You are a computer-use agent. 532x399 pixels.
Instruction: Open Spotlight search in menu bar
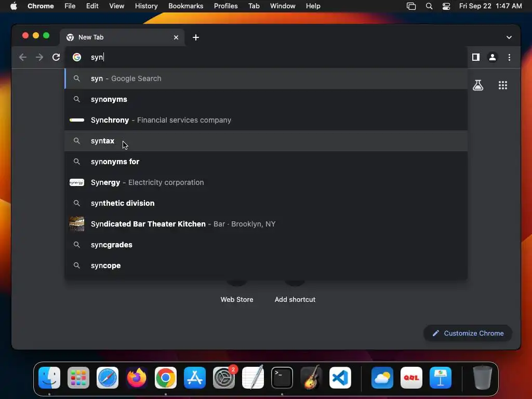click(429, 6)
